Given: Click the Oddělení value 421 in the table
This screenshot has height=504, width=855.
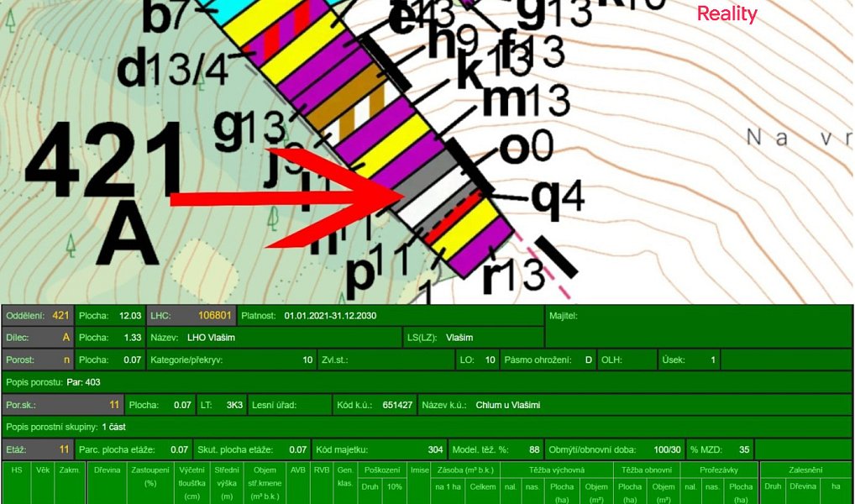Looking at the screenshot, I should pyautogui.click(x=60, y=316).
